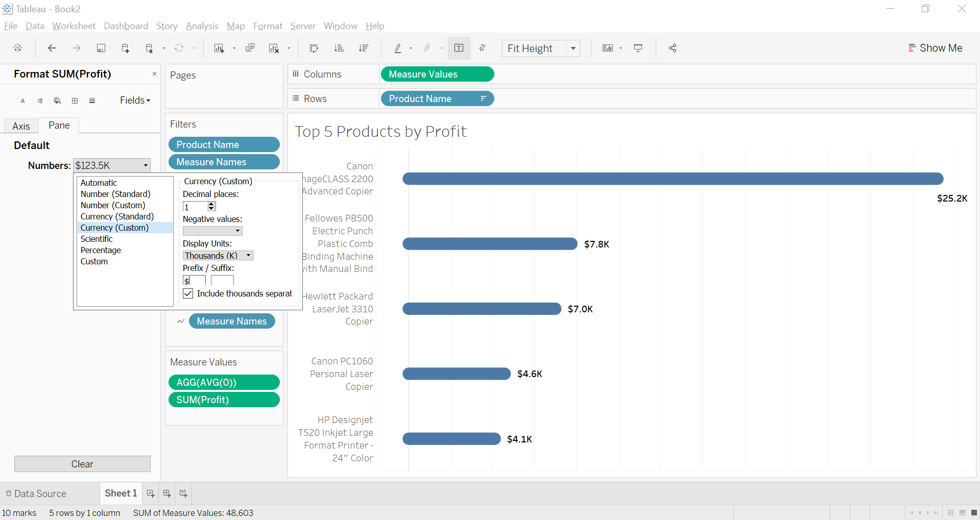Sort ascending using the toolbar icon
The height and width of the screenshot is (520, 980).
tap(339, 48)
